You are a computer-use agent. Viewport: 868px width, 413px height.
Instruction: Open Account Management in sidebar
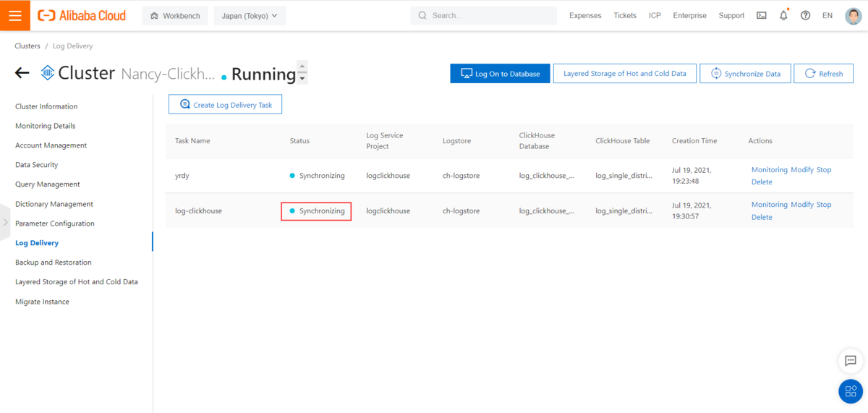(x=51, y=145)
